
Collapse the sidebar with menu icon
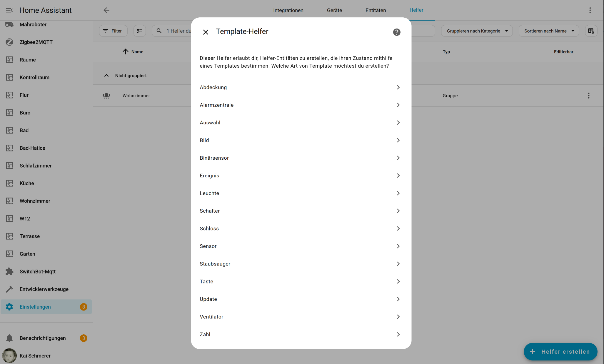(9, 10)
